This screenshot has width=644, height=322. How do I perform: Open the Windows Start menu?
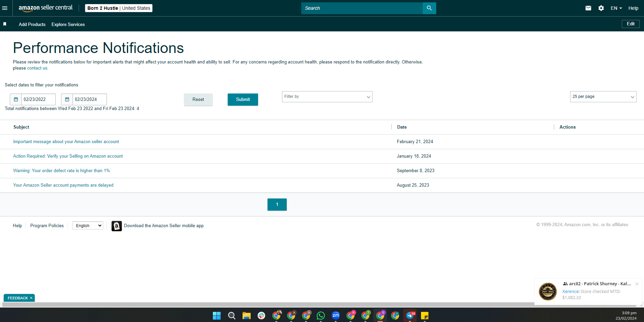click(x=217, y=316)
